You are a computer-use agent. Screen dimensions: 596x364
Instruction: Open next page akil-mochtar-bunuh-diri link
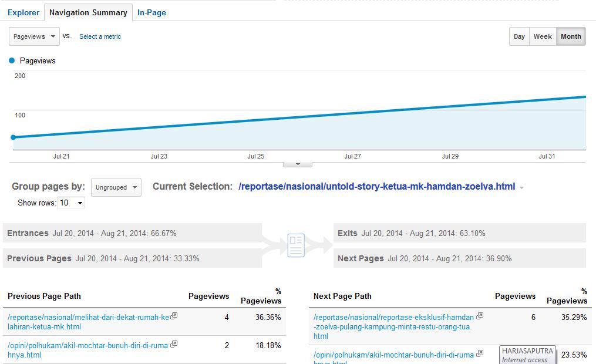coord(393,357)
